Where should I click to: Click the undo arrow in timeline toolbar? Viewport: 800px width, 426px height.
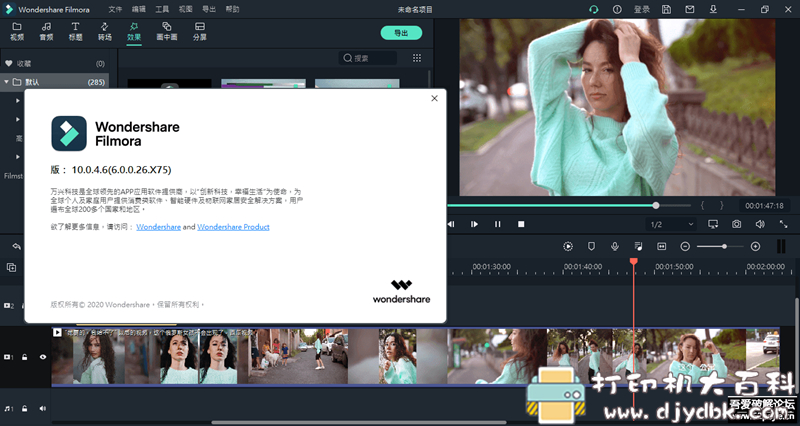(x=17, y=246)
